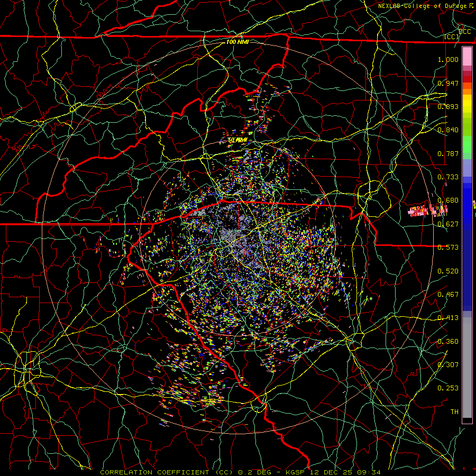
Task: Click the bright blue segment of the color bar
Action: click(x=467, y=206)
